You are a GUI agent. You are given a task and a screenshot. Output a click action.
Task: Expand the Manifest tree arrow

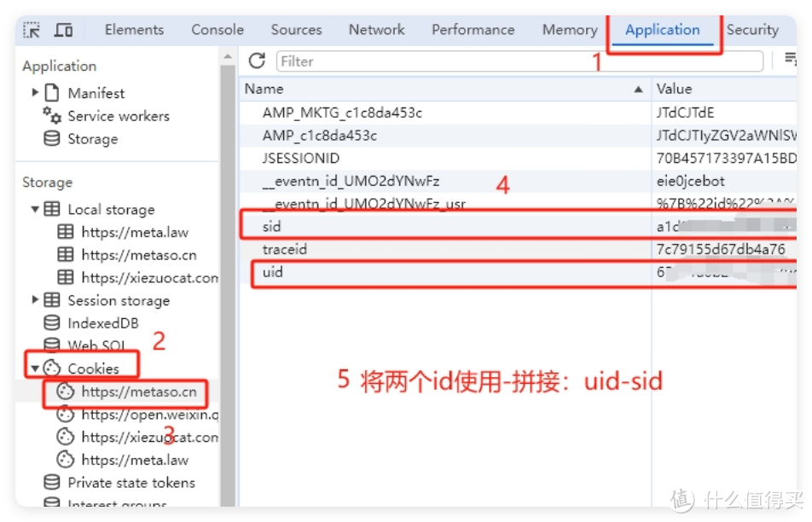(x=35, y=92)
